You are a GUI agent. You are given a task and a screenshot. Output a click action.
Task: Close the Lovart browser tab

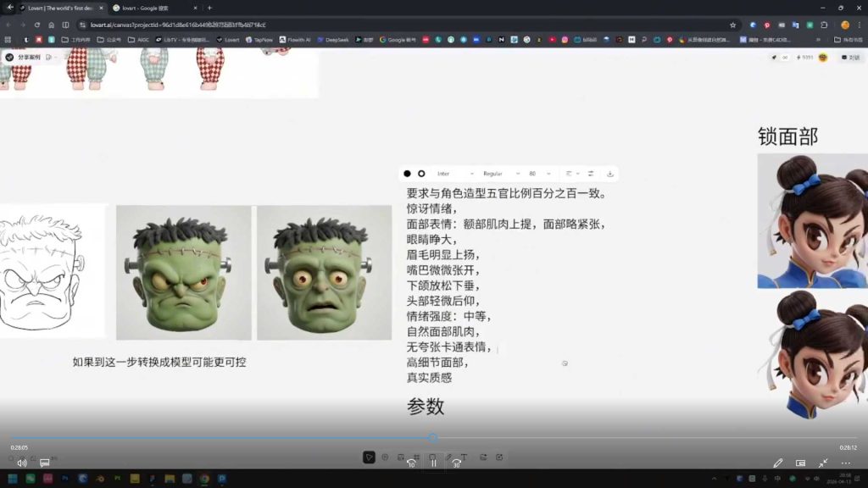(101, 8)
